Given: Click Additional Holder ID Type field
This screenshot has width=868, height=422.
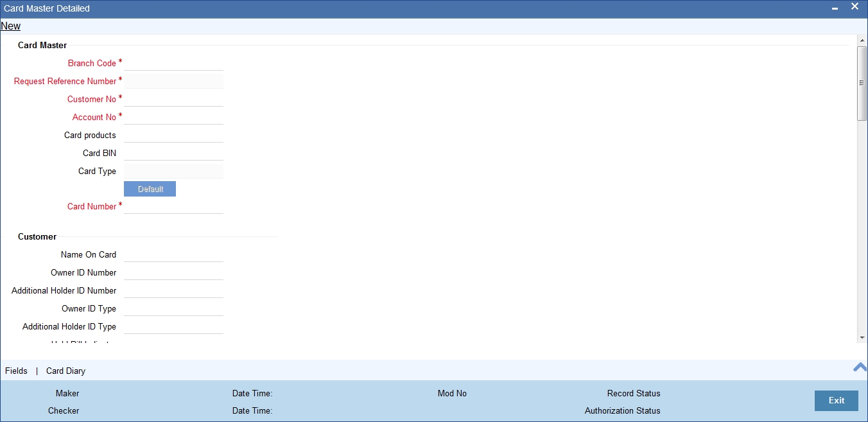Looking at the screenshot, I should 173,326.
